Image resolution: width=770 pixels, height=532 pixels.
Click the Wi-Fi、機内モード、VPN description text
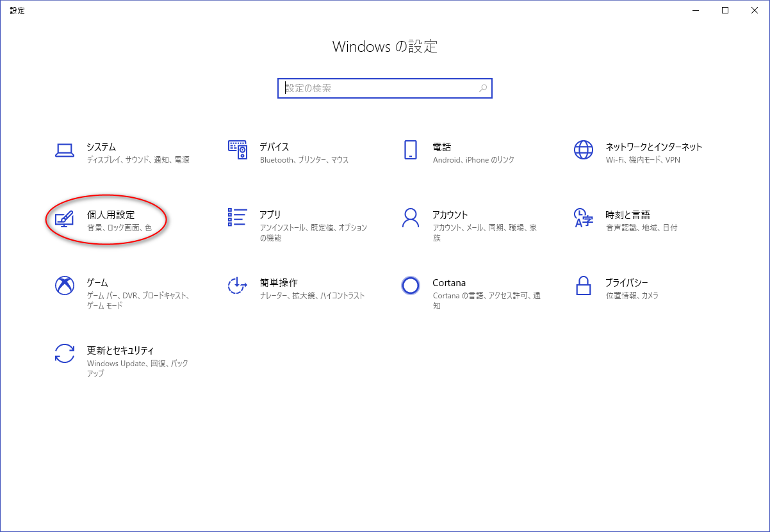pyautogui.click(x=643, y=160)
